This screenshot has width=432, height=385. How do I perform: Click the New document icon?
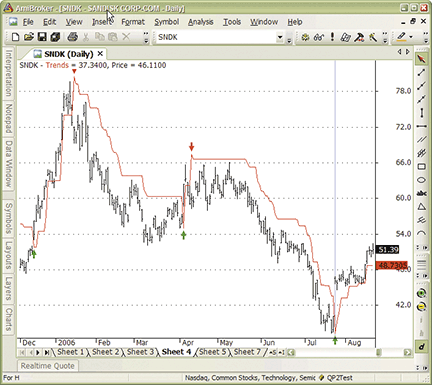[15, 37]
